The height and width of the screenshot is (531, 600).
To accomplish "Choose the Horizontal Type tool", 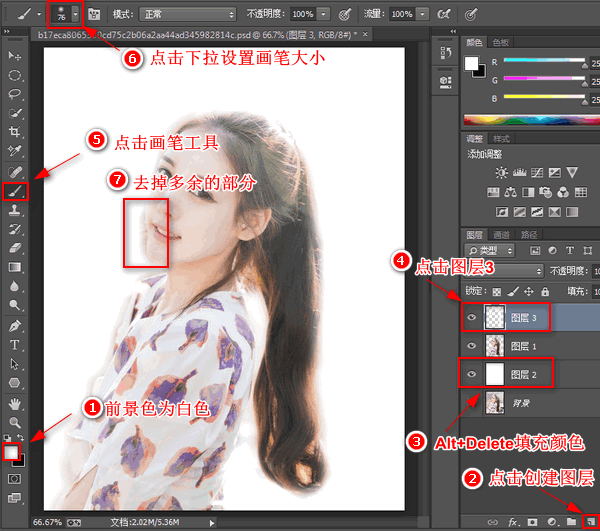I will point(16,344).
